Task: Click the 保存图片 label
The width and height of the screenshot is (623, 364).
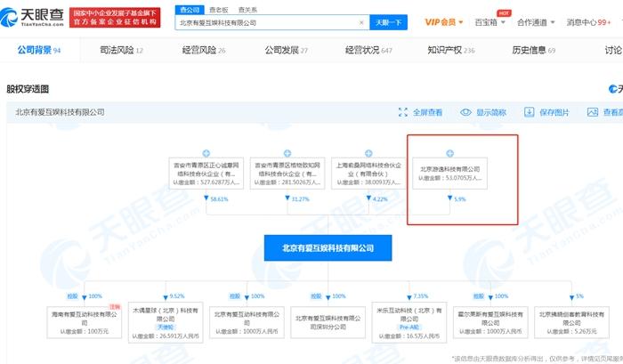Action: click(x=554, y=112)
